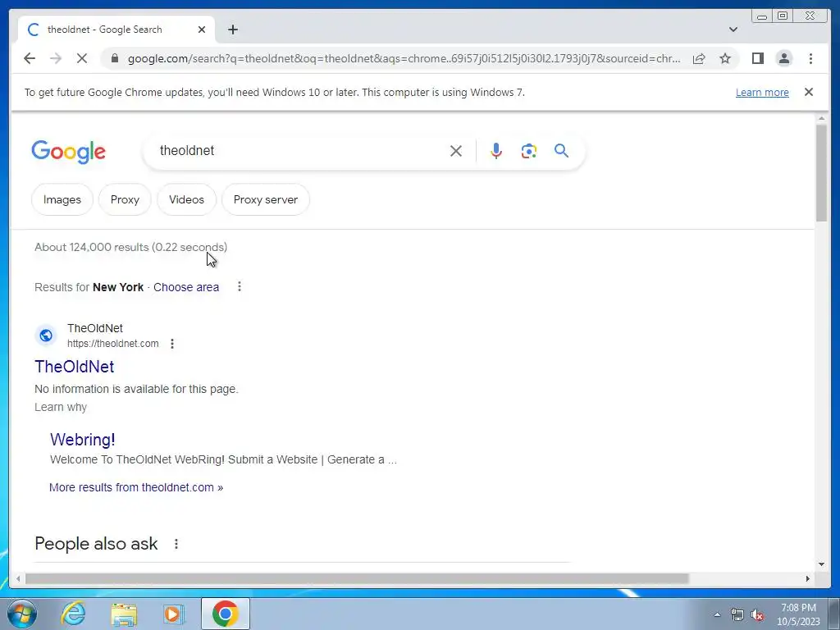This screenshot has height=630, width=840.
Task: Open the Chrome side panel
Action: (x=757, y=58)
